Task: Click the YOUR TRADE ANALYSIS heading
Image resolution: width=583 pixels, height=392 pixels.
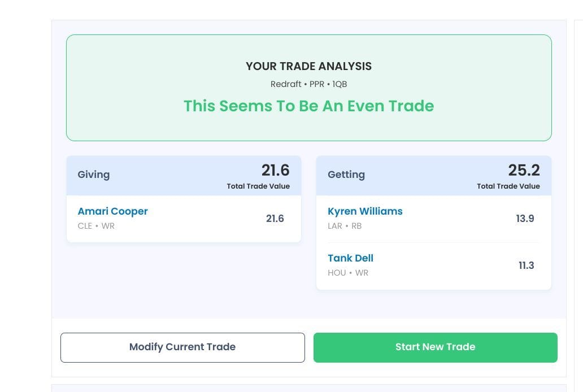Action: [x=308, y=66]
